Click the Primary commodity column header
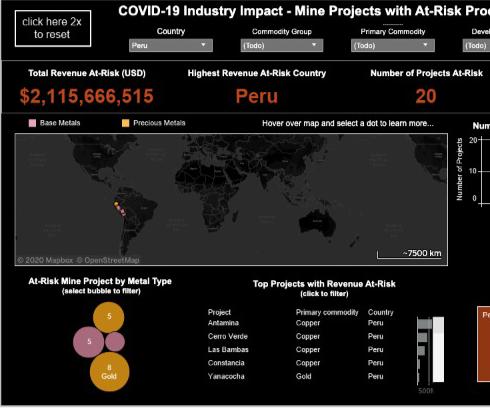This screenshot has width=490, height=408. coord(327,312)
